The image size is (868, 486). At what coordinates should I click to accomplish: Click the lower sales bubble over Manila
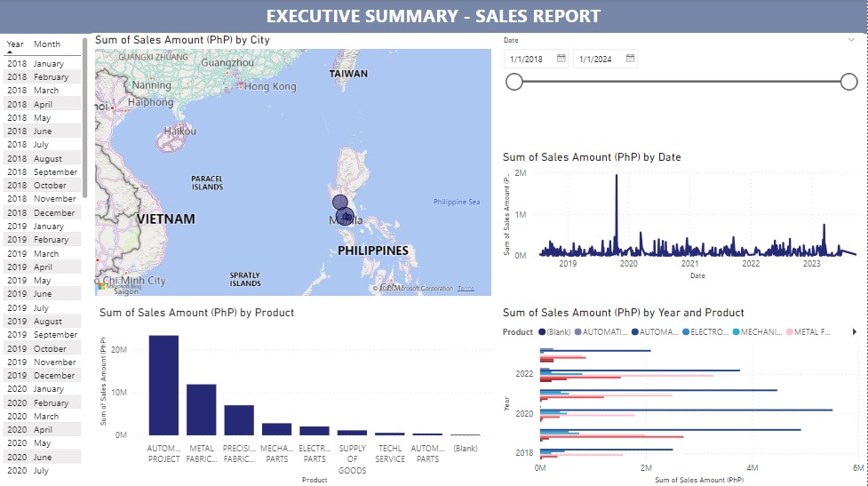tap(346, 216)
